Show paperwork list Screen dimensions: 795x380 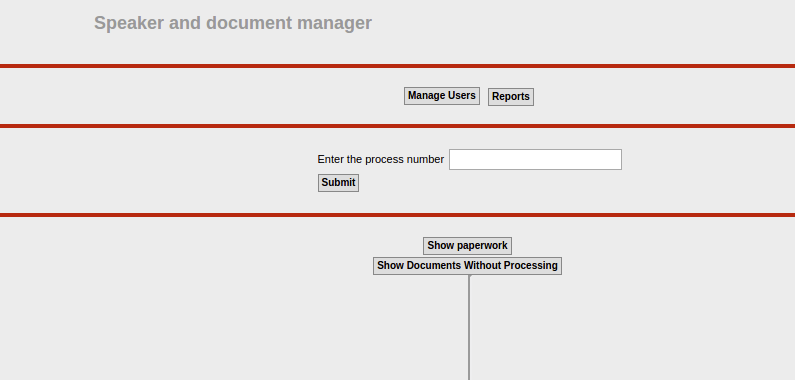(x=467, y=246)
